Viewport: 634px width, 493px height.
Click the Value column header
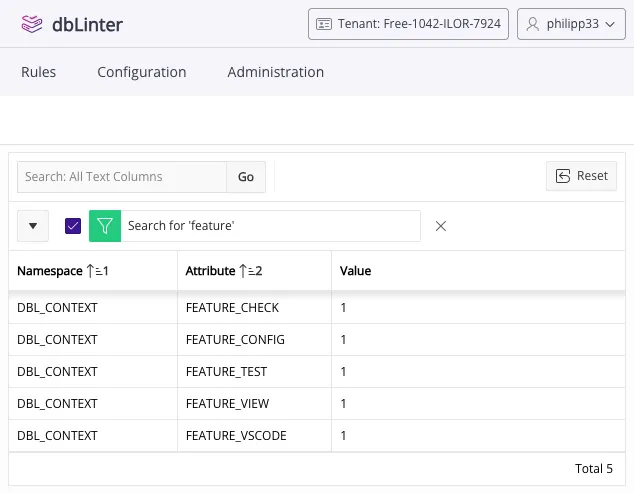click(x=355, y=271)
